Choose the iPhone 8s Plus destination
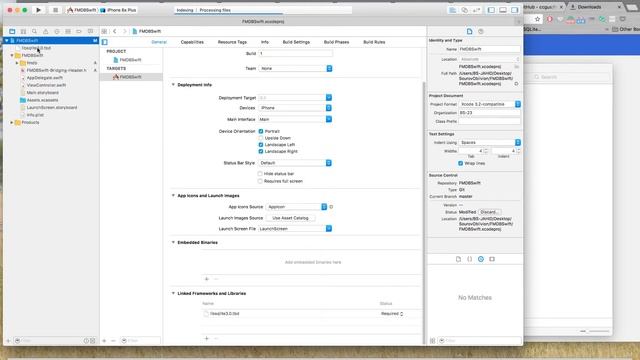This screenshot has height=360, width=640. coord(119,10)
